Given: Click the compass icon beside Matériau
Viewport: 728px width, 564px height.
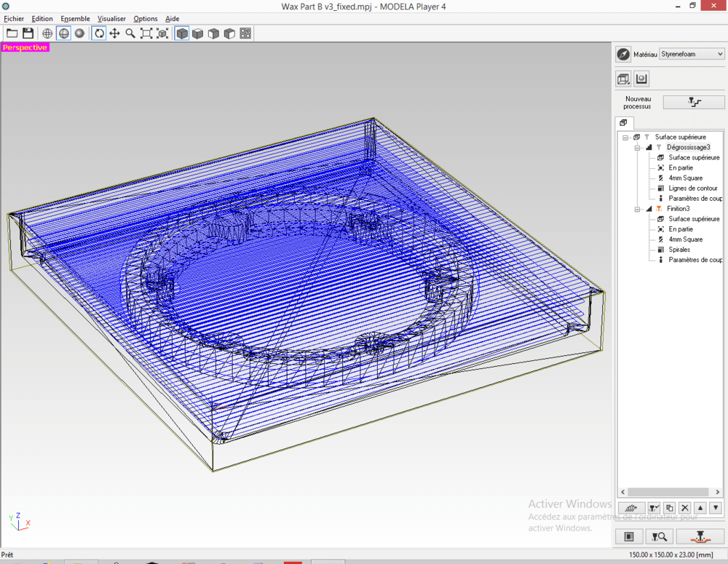Looking at the screenshot, I should click(623, 55).
